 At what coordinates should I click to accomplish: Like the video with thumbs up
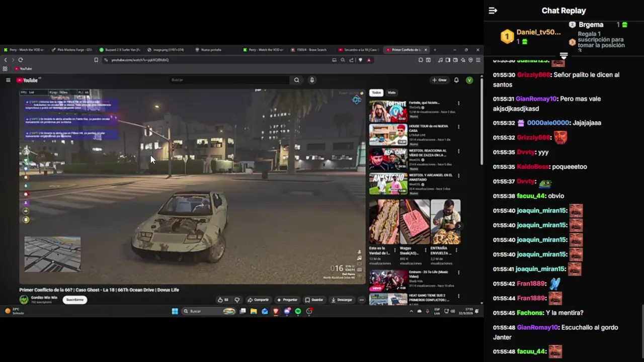coord(222,300)
